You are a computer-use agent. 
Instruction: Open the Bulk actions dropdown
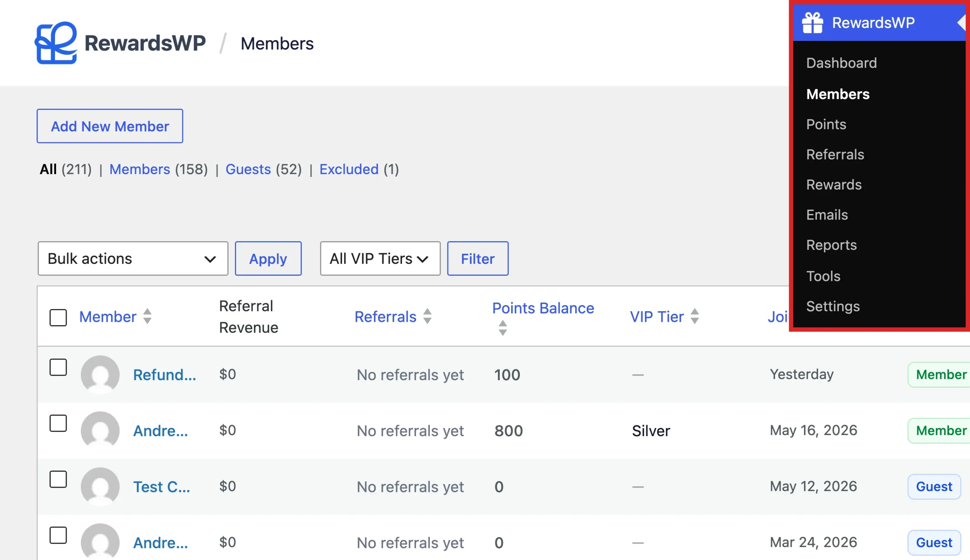point(133,259)
